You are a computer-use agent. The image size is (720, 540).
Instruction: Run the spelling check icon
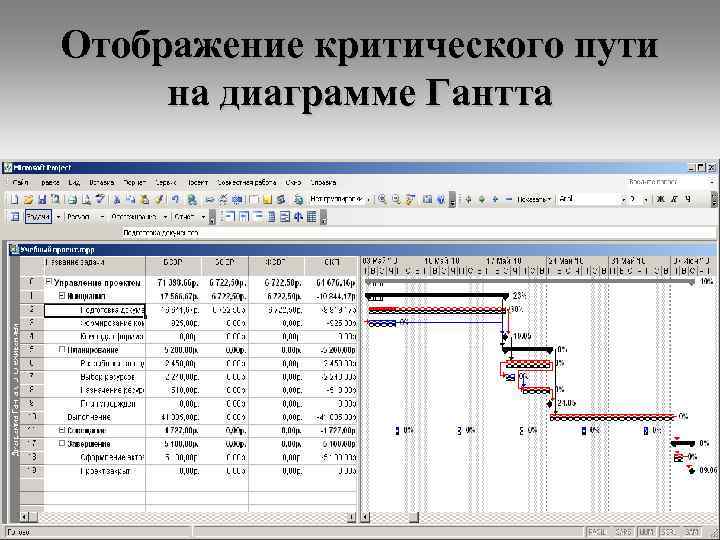click(100, 199)
